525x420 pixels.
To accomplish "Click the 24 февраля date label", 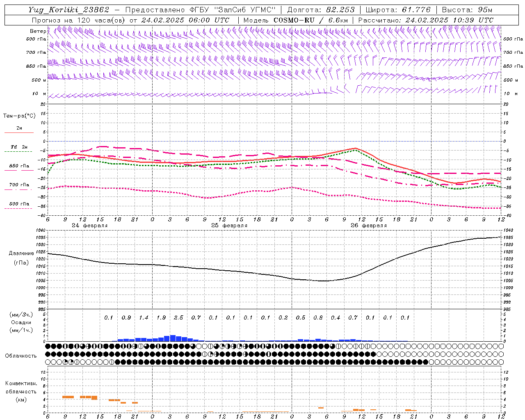I will [x=90, y=226].
